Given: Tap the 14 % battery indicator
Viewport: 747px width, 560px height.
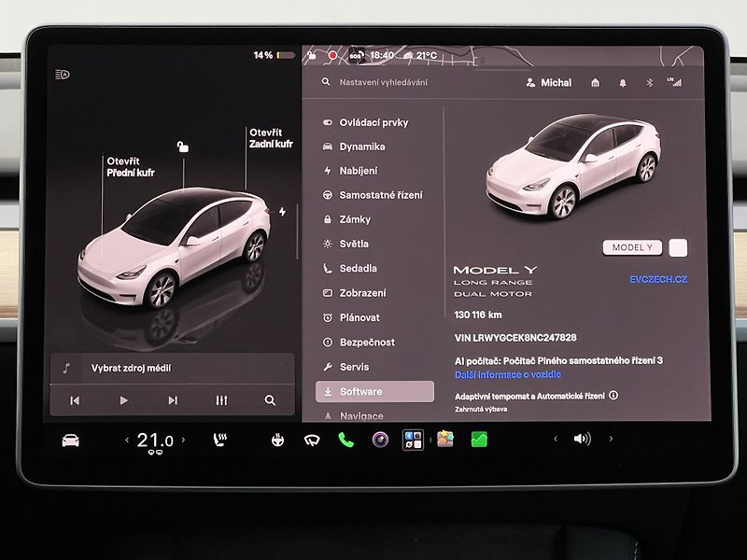Looking at the screenshot, I should coord(274,55).
